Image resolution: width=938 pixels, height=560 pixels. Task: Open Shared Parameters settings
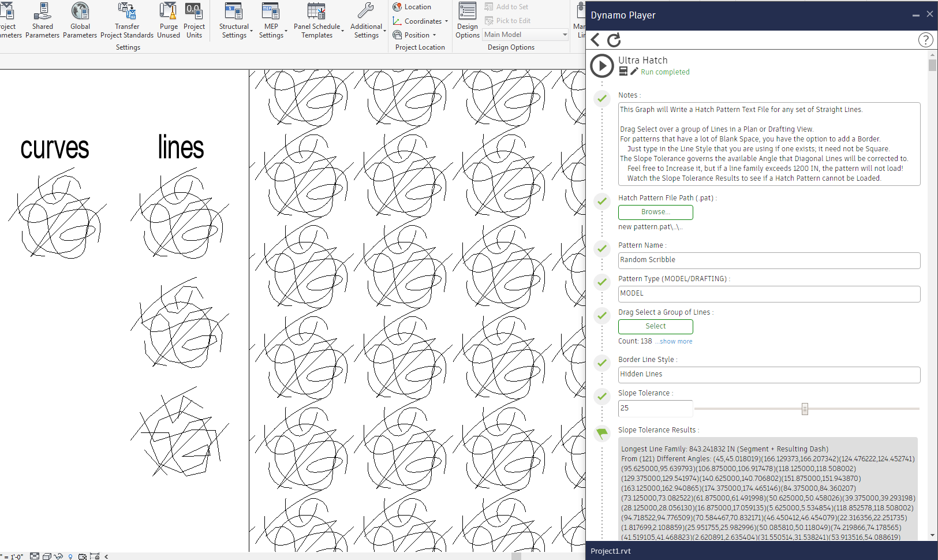42,20
